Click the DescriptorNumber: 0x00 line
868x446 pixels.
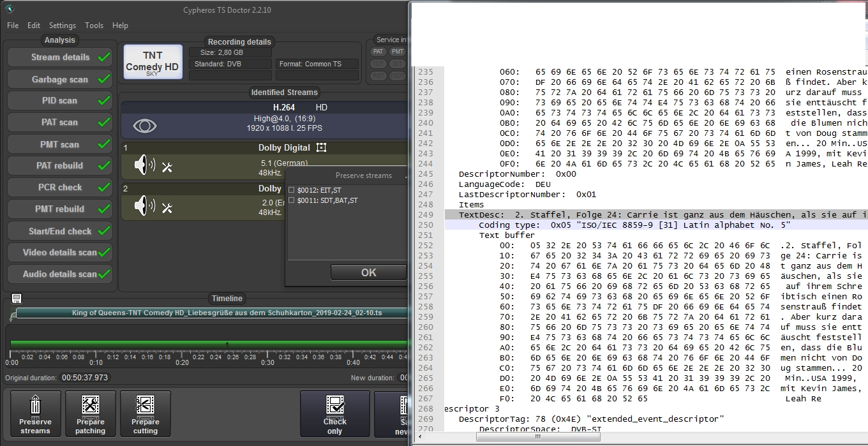coord(518,174)
